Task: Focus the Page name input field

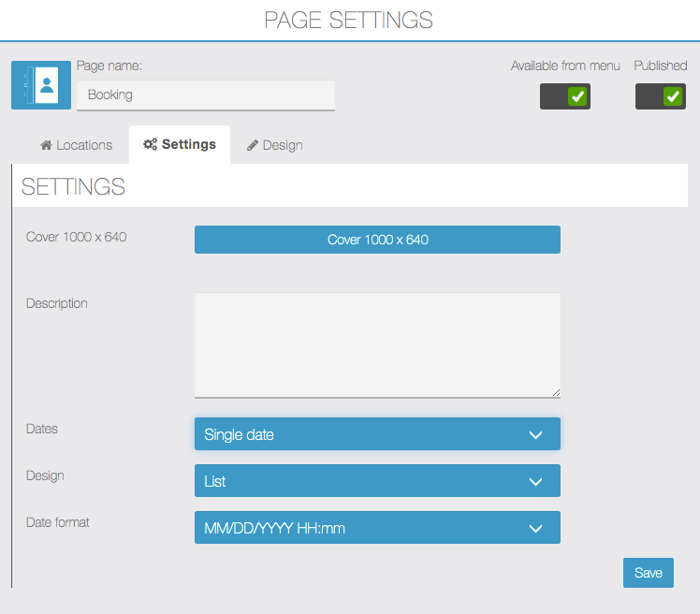Action: tap(206, 95)
